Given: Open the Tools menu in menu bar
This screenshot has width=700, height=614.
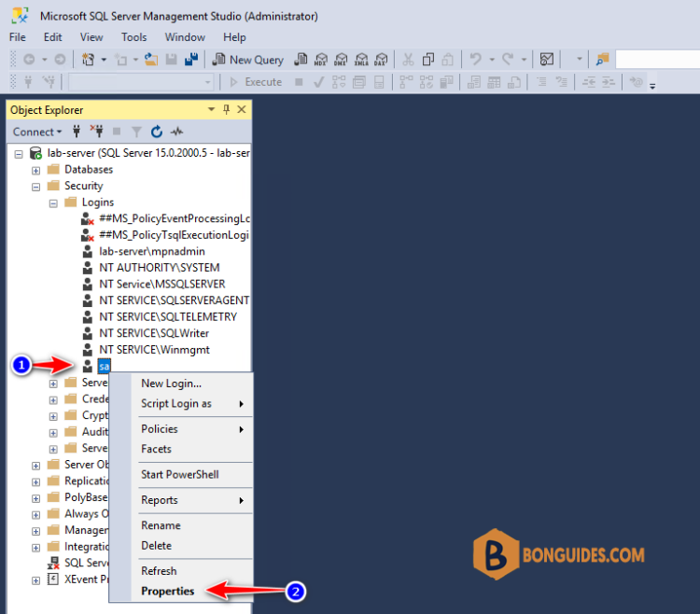Looking at the screenshot, I should tap(133, 37).
